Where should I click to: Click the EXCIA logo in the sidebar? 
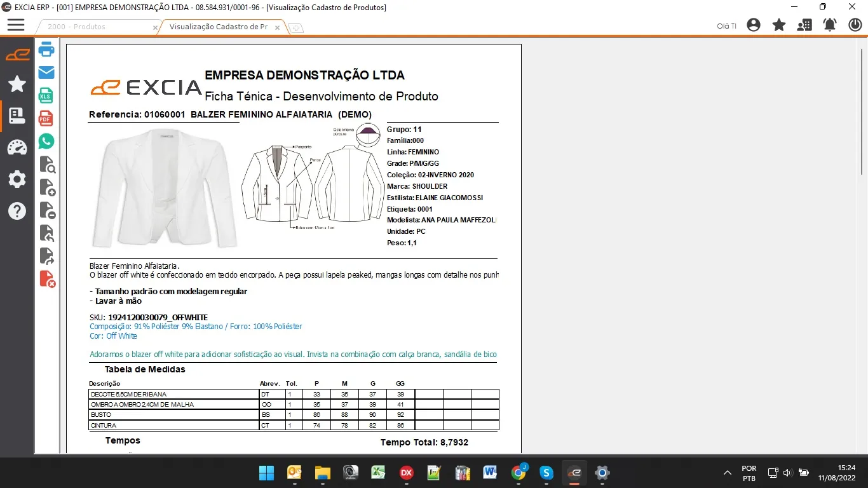coord(17,55)
